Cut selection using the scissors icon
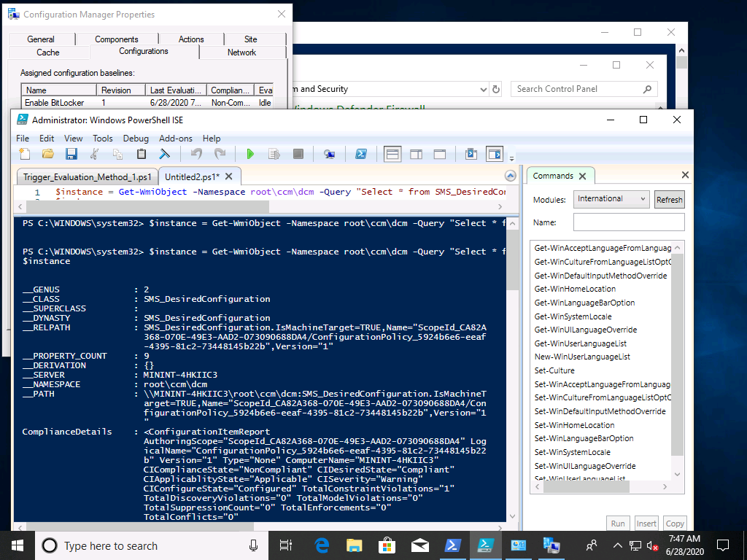The width and height of the screenshot is (747, 560). 94,154
